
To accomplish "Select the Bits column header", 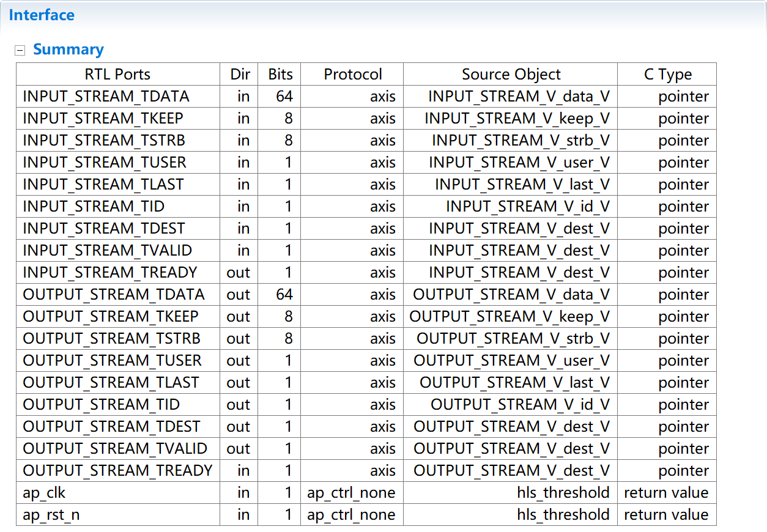I will (279, 74).
